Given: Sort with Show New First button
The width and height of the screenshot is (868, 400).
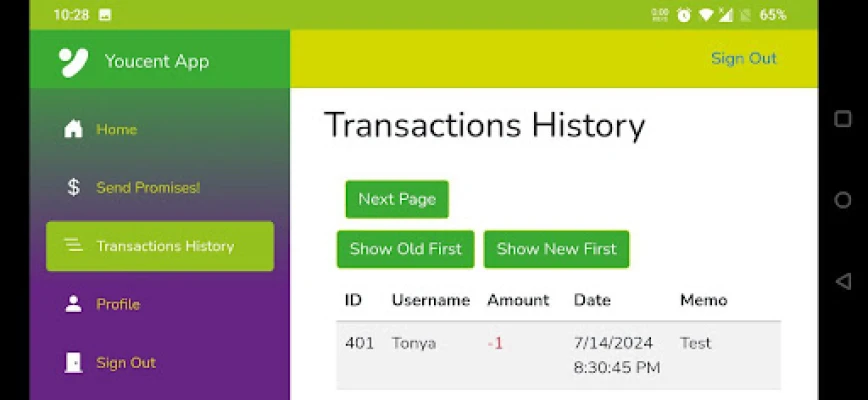Looking at the screenshot, I should pos(556,249).
